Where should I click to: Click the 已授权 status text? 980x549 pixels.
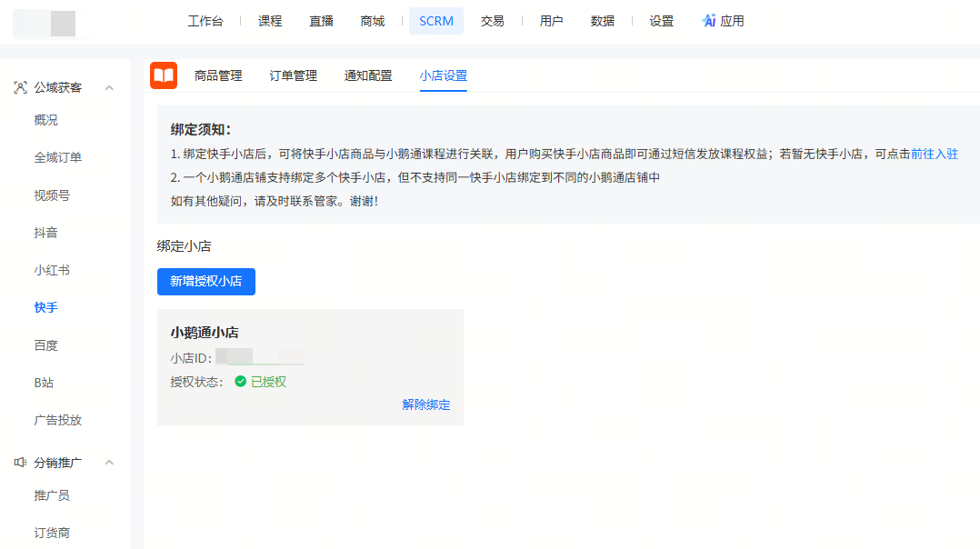pyautogui.click(x=269, y=382)
